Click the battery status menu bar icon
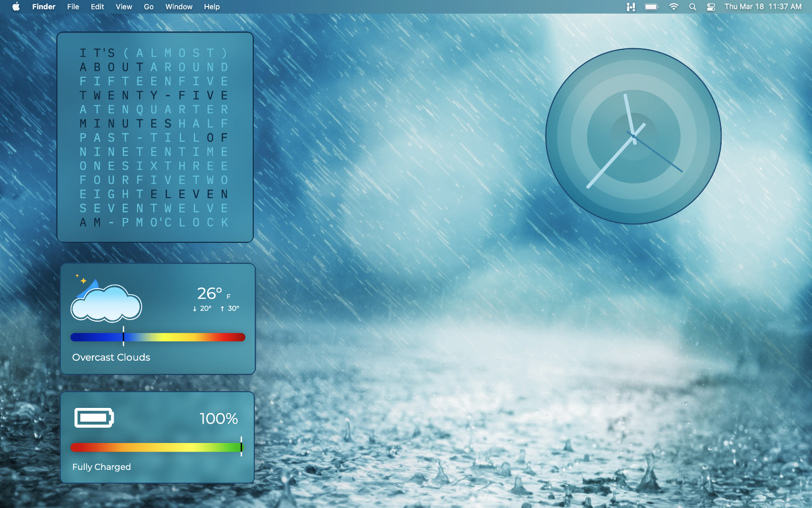 pyautogui.click(x=652, y=7)
